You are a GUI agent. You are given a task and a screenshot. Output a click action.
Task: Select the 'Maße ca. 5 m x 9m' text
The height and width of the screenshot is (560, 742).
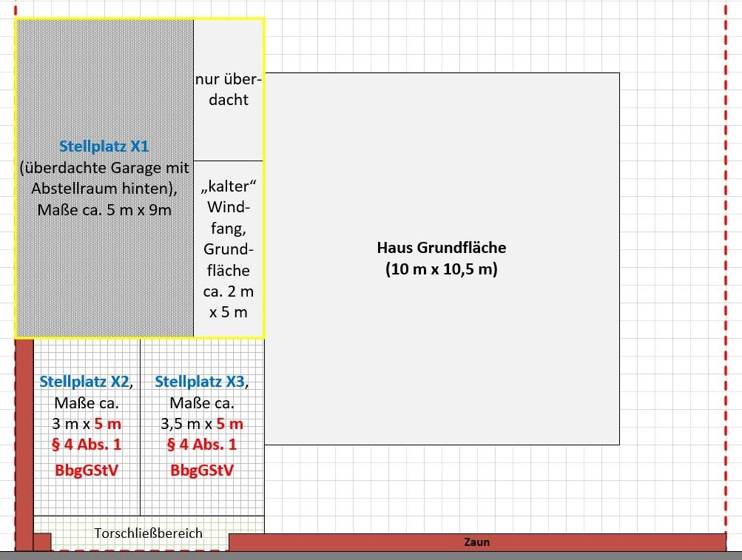104,209
